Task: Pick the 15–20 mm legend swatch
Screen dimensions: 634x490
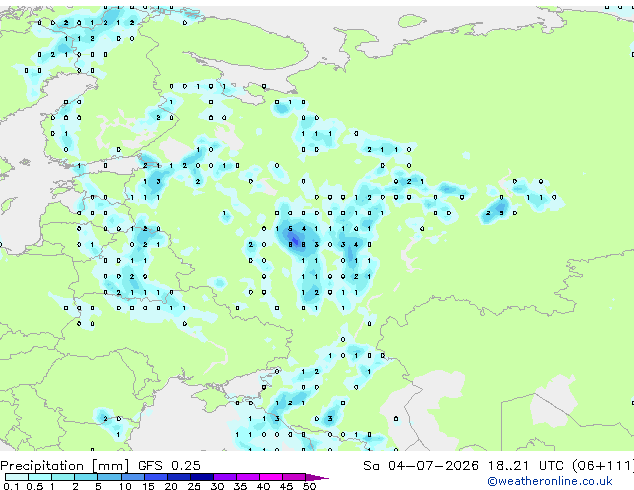Action: (155, 477)
